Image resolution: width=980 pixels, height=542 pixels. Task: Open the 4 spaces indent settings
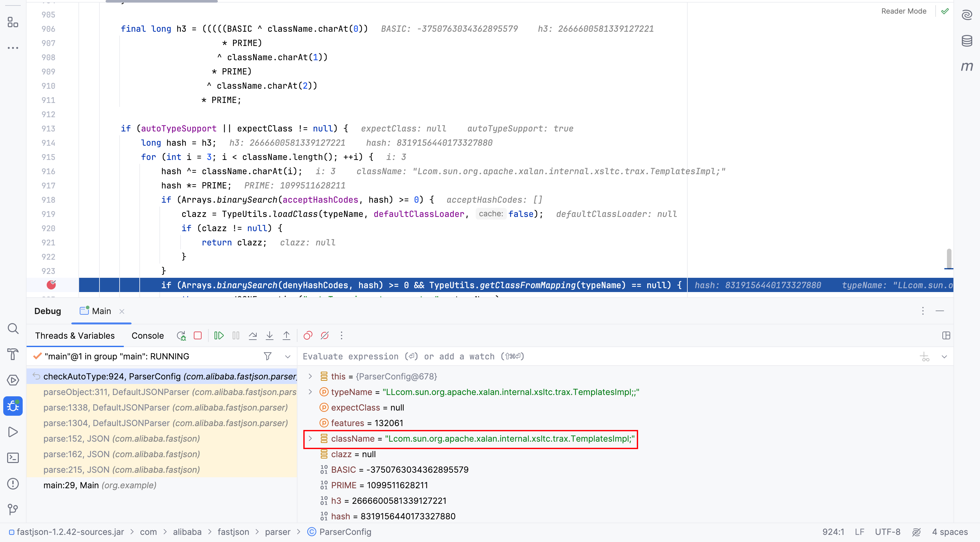950,532
